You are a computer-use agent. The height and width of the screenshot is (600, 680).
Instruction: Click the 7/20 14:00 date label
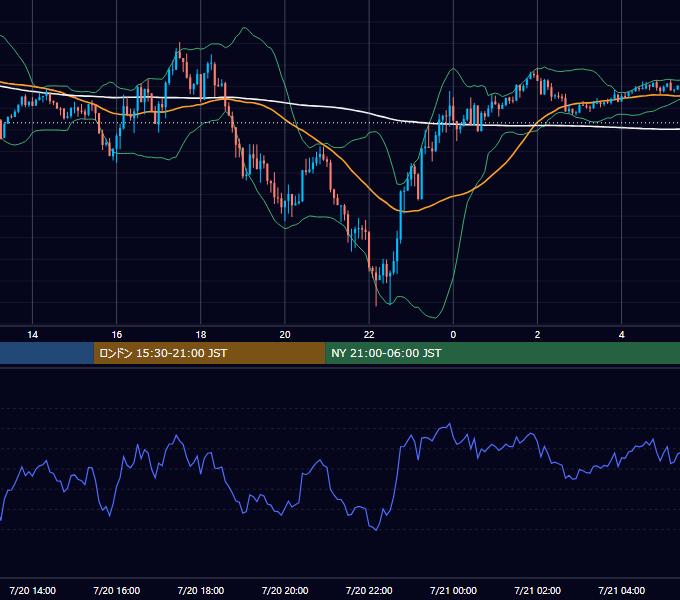(x=33, y=590)
